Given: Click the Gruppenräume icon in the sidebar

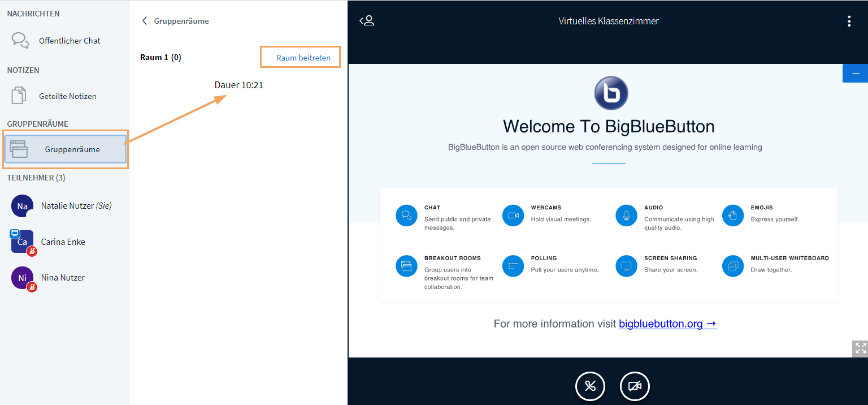Looking at the screenshot, I should (20, 149).
